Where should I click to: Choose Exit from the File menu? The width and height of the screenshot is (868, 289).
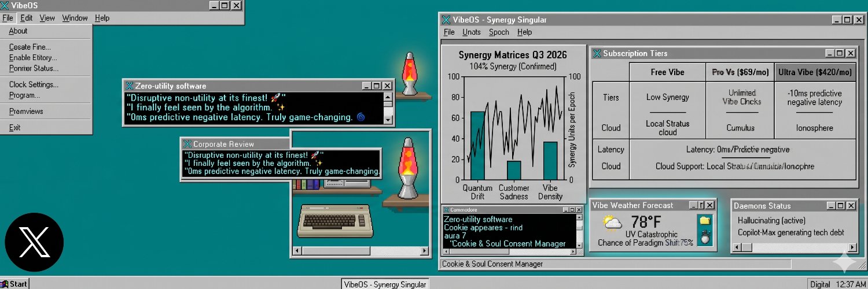46,128
